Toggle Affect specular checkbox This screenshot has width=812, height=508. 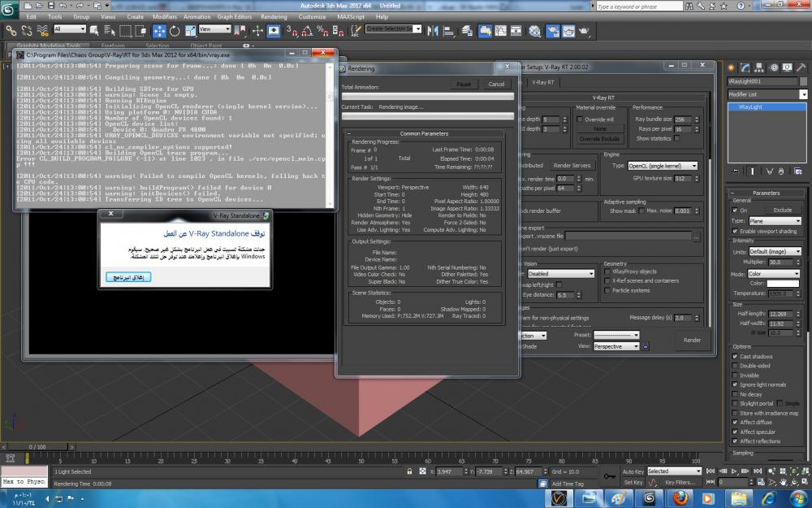coord(735,432)
